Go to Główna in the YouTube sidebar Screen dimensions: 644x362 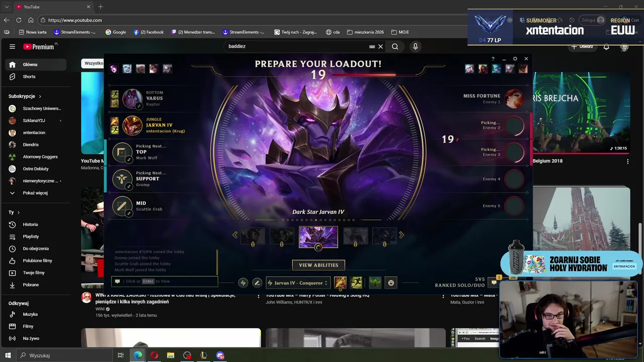pos(35,64)
